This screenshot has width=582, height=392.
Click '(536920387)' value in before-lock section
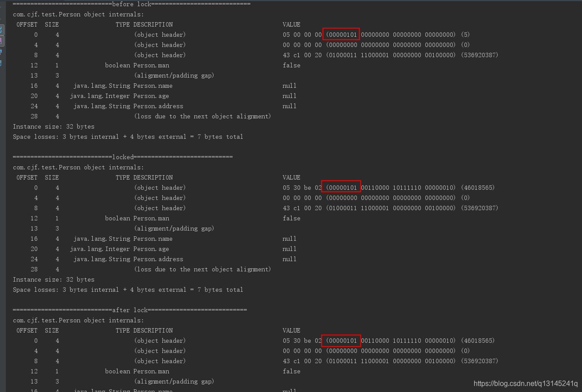pyautogui.click(x=479, y=55)
